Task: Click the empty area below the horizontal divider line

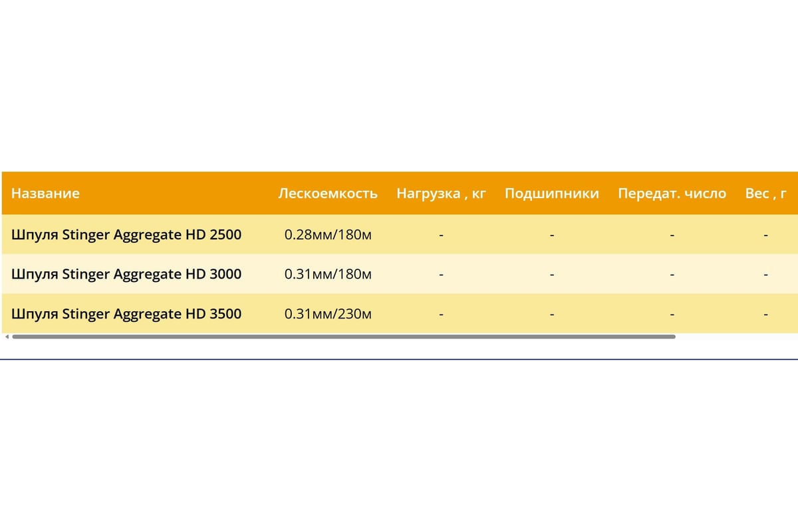Action: [399, 432]
